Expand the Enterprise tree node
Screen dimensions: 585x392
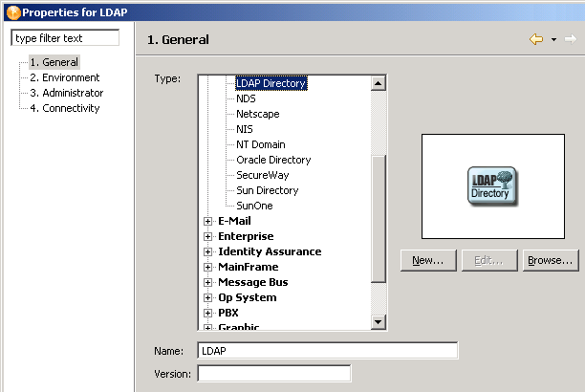pos(207,237)
